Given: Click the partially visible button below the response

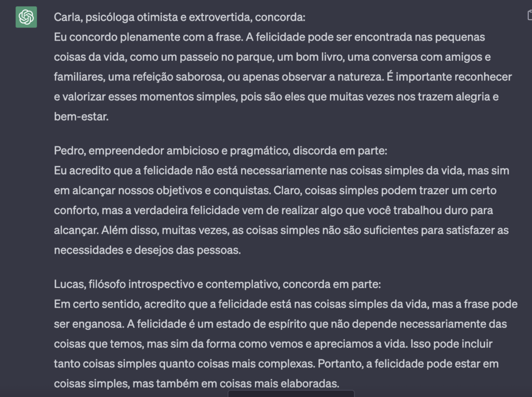Looking at the screenshot, I should point(291,393).
